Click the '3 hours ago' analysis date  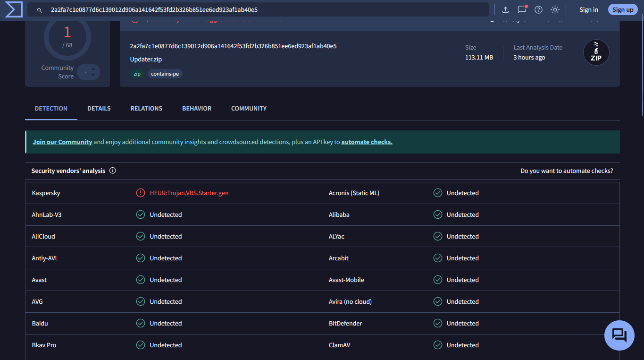[529, 57]
